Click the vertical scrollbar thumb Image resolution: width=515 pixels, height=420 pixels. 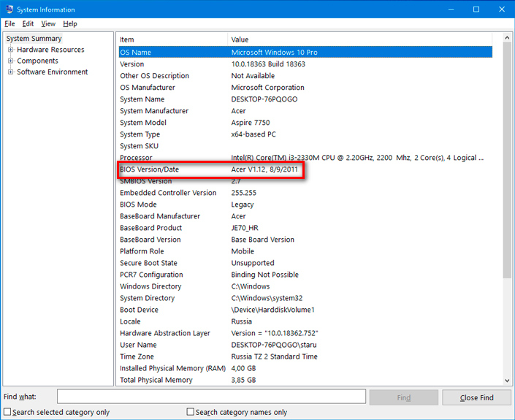pyautogui.click(x=507, y=160)
